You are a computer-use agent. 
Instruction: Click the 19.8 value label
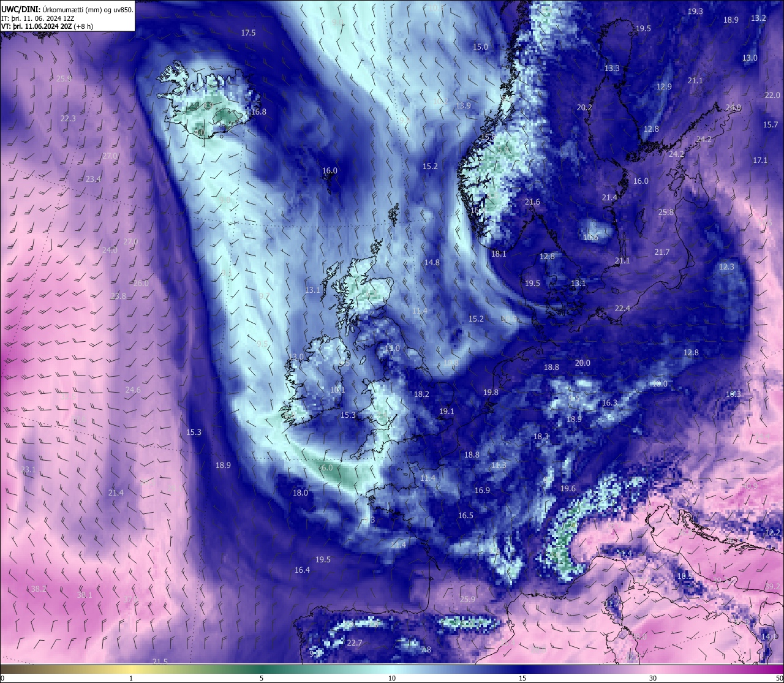click(x=491, y=393)
